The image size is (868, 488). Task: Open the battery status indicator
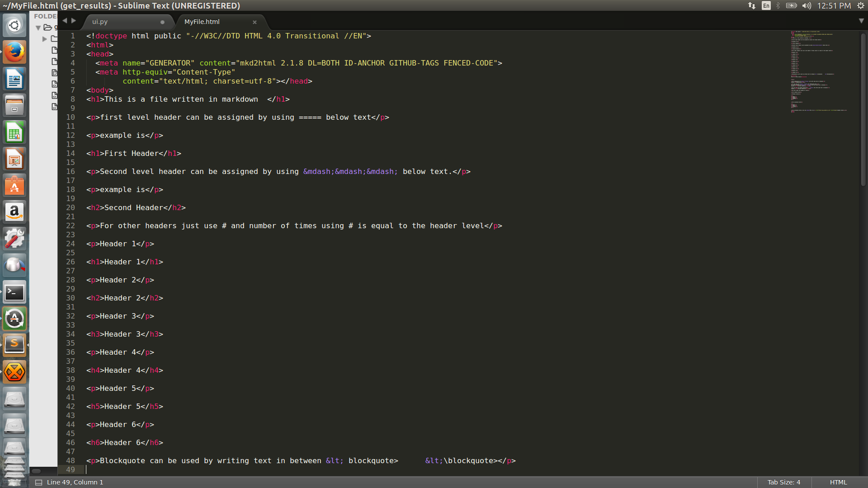[791, 5]
